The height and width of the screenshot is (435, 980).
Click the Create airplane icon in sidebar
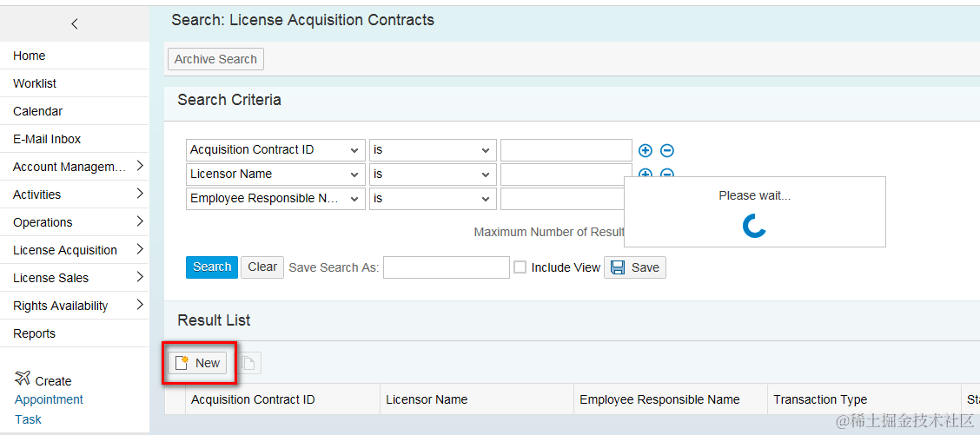click(x=23, y=379)
